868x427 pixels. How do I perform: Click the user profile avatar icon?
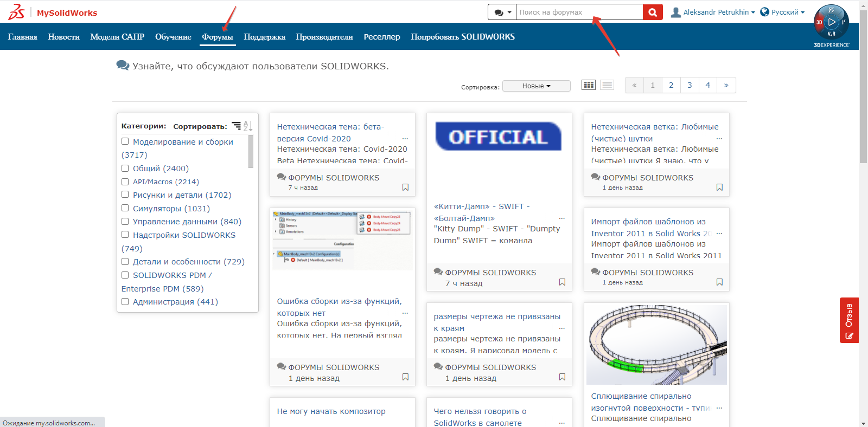click(676, 12)
